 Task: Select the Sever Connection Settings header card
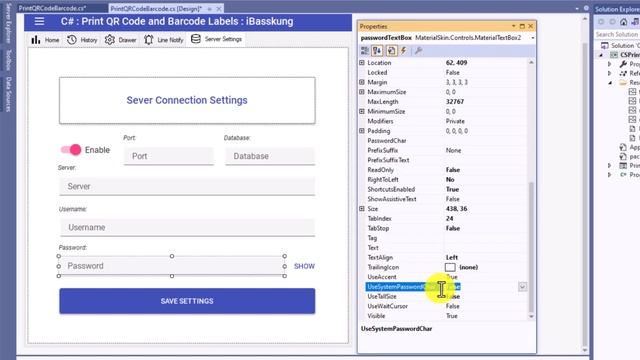coord(187,100)
